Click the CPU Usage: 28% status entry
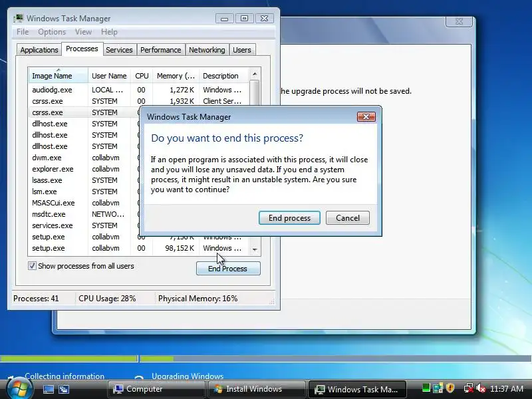The width and height of the screenshot is (532, 399). coord(107,299)
